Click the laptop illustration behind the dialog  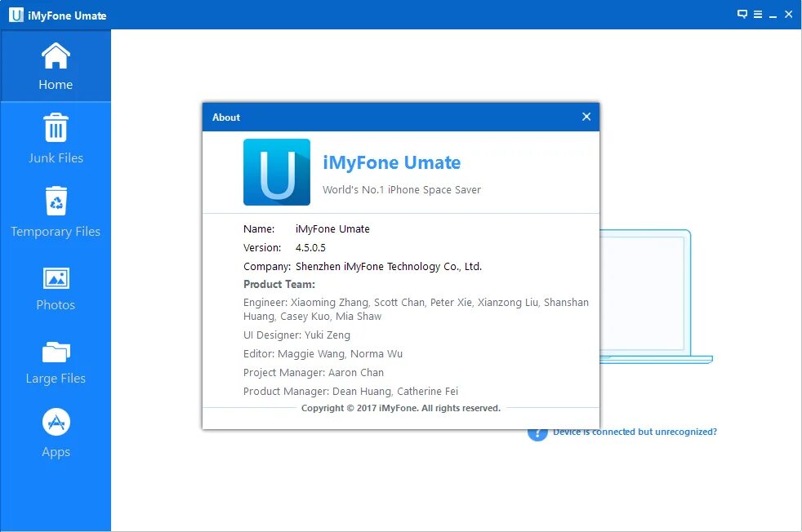(657, 296)
